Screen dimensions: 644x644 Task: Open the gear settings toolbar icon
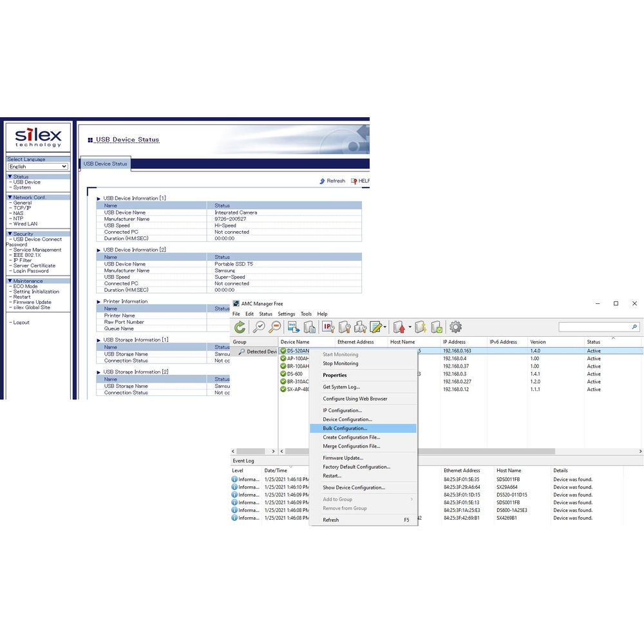coord(455,327)
